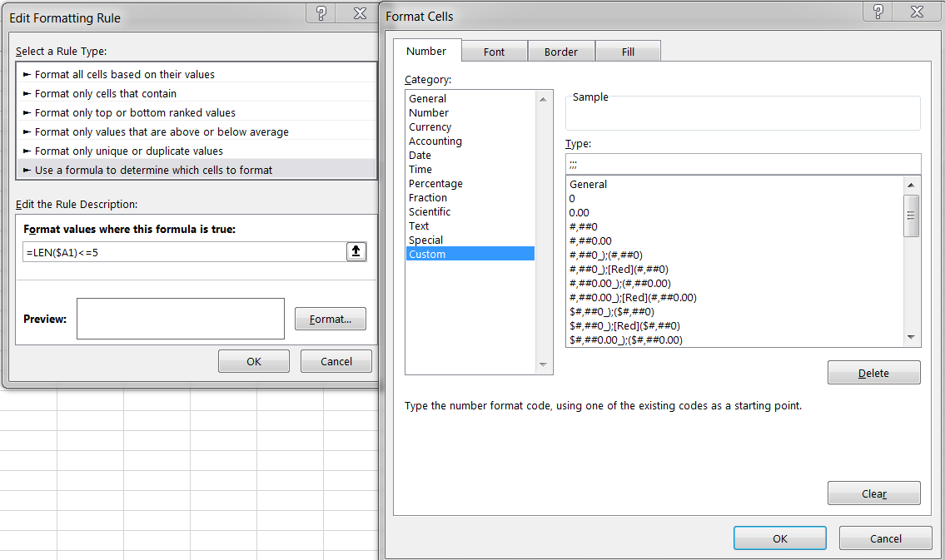The image size is (945, 560).
Task: Select the Percentage category
Action: coord(470,184)
